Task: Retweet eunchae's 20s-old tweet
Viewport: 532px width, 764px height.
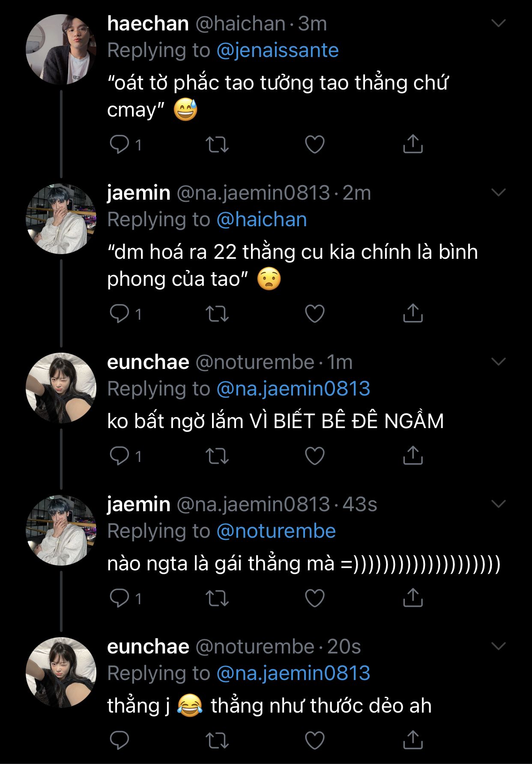Action: 217,740
